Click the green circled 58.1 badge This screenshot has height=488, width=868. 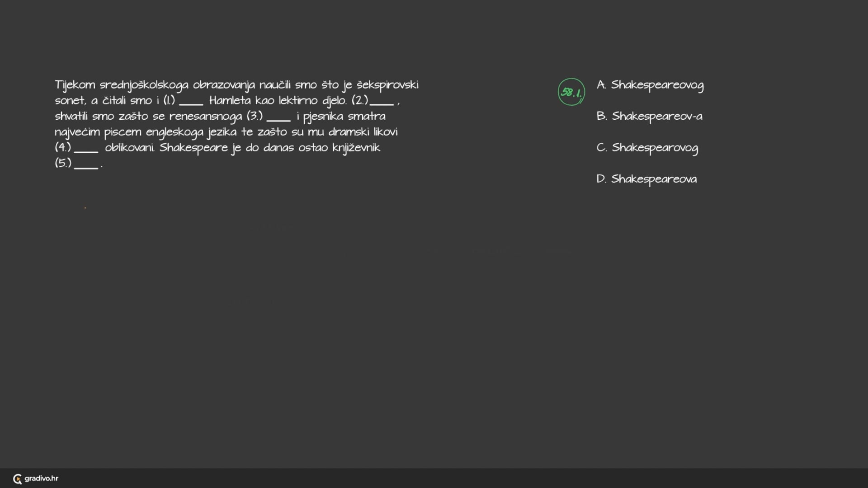coord(571,92)
